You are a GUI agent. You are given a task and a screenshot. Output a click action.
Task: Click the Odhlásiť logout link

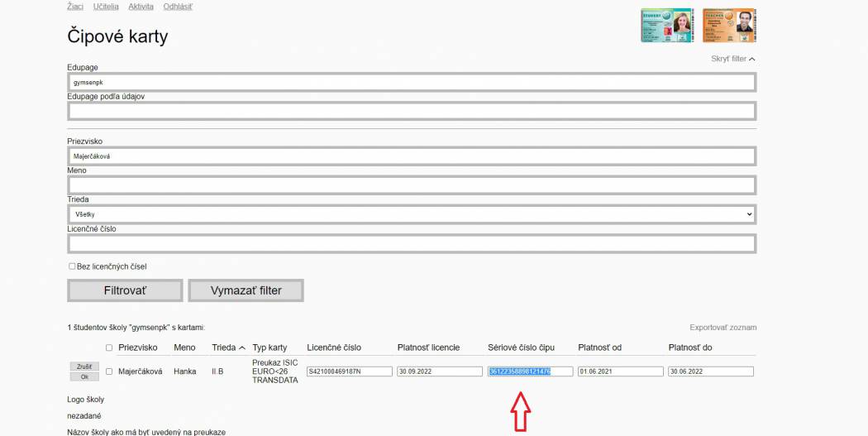click(178, 7)
